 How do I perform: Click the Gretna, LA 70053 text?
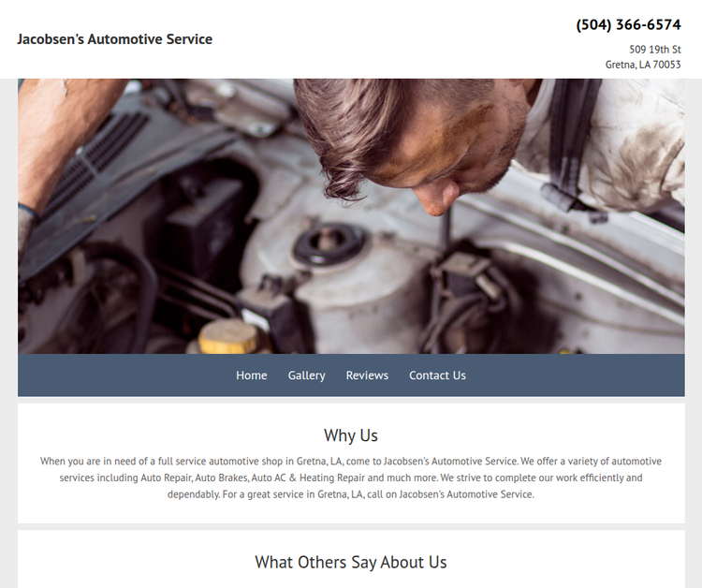(643, 65)
